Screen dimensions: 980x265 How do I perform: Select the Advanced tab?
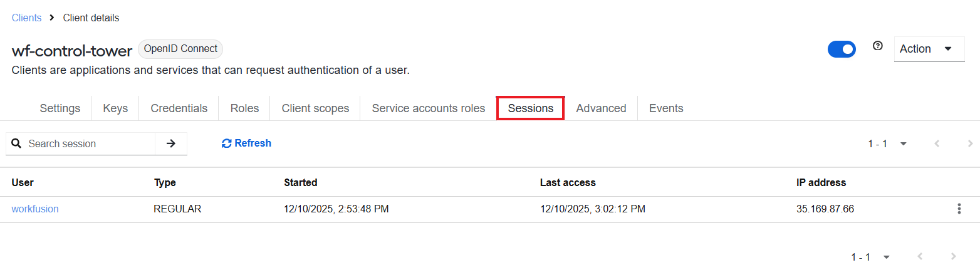coord(601,108)
